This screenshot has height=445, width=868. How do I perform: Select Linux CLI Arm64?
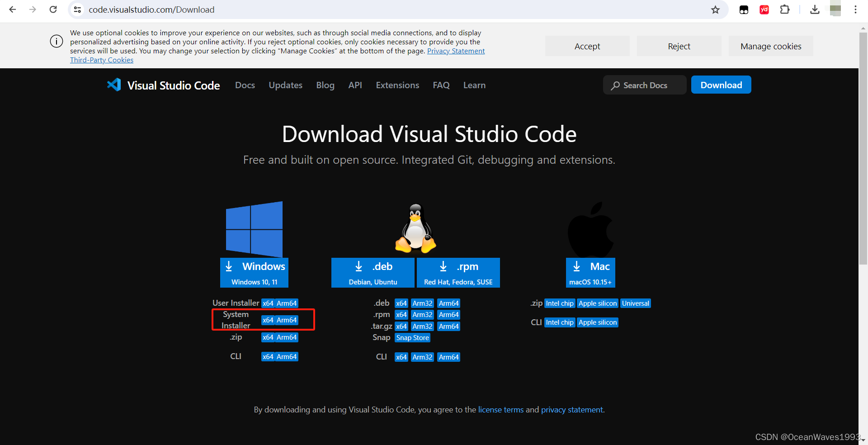pyautogui.click(x=449, y=357)
